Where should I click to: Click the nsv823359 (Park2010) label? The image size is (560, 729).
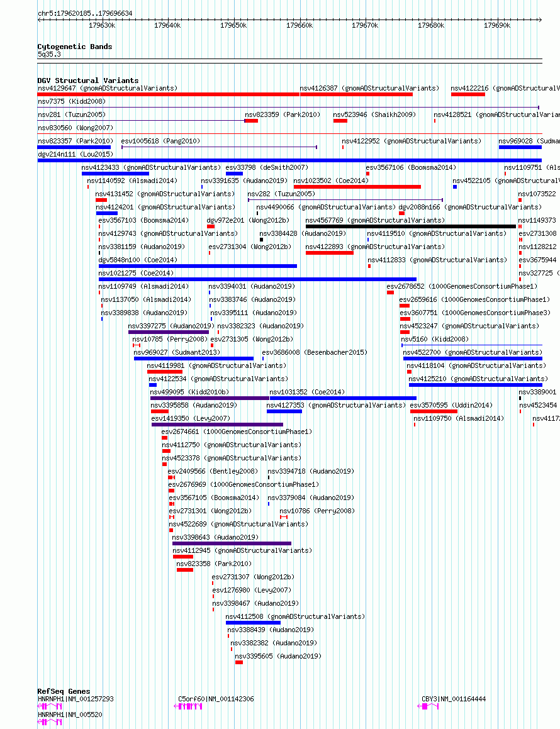(283, 115)
